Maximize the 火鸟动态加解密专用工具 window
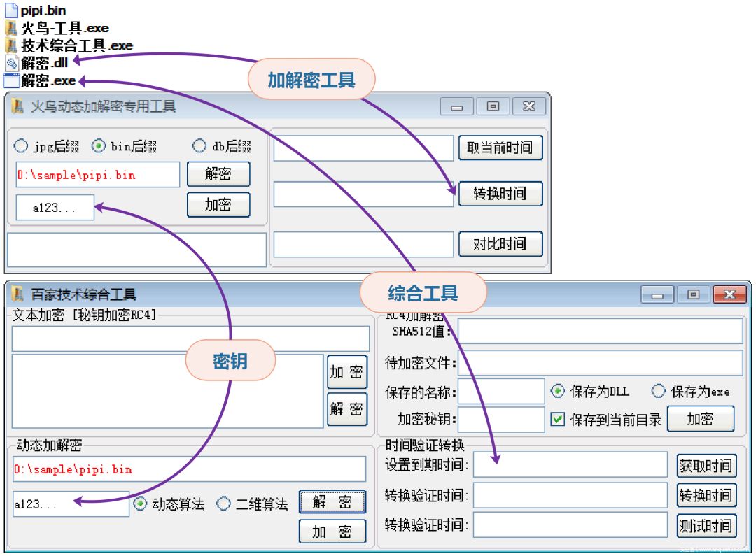The width and height of the screenshot is (756, 556). point(493,106)
